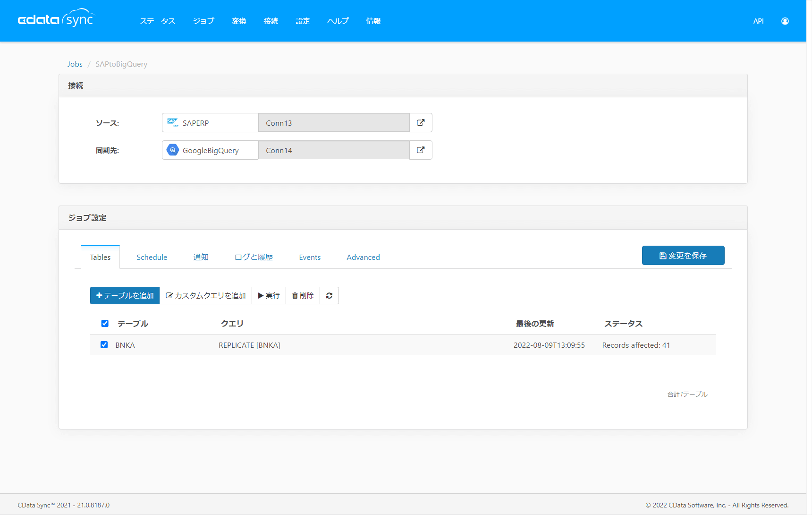Click the 最後の更新 column header

coord(535,324)
